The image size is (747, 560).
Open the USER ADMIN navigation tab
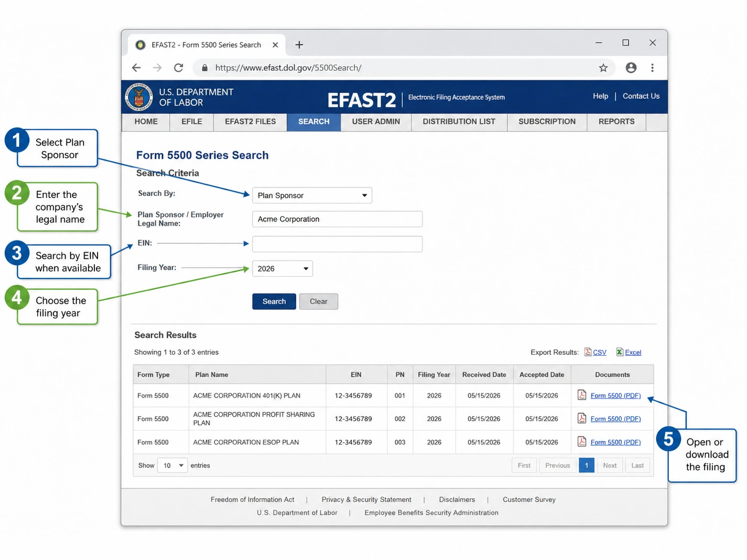376,122
